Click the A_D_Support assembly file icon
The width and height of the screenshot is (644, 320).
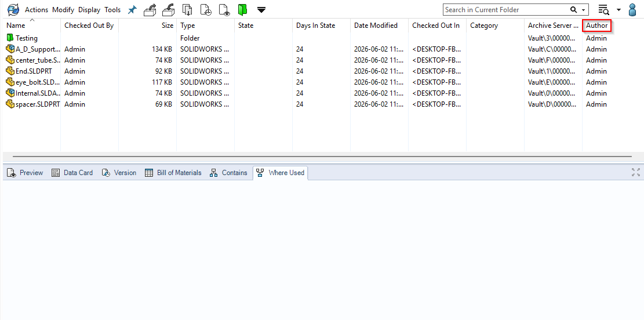[10, 49]
